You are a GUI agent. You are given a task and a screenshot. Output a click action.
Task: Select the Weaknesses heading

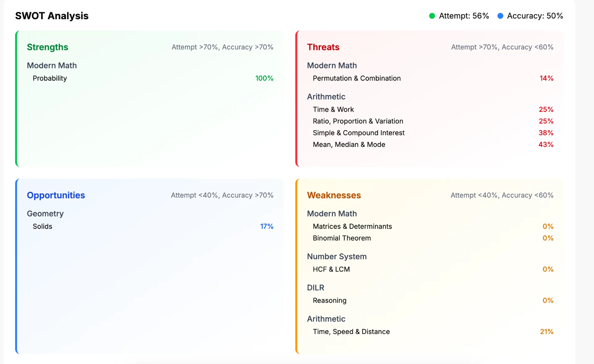[x=334, y=195]
